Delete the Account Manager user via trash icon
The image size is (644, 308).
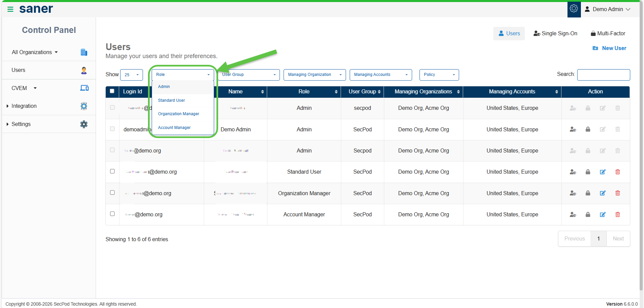coord(617,215)
